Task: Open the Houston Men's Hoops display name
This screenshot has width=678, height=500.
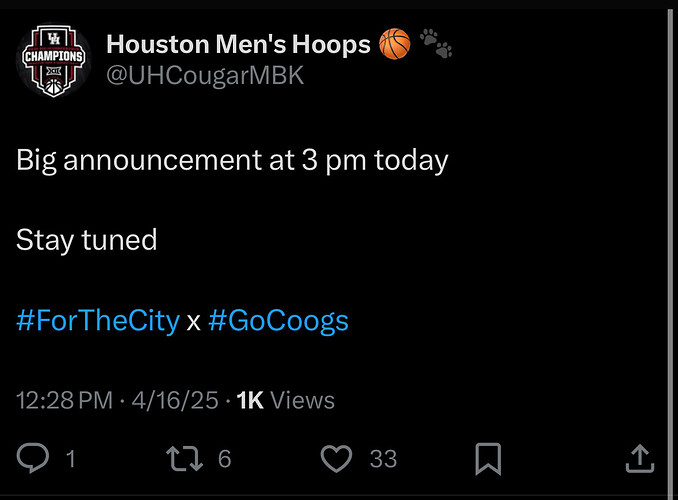Action: (x=238, y=44)
